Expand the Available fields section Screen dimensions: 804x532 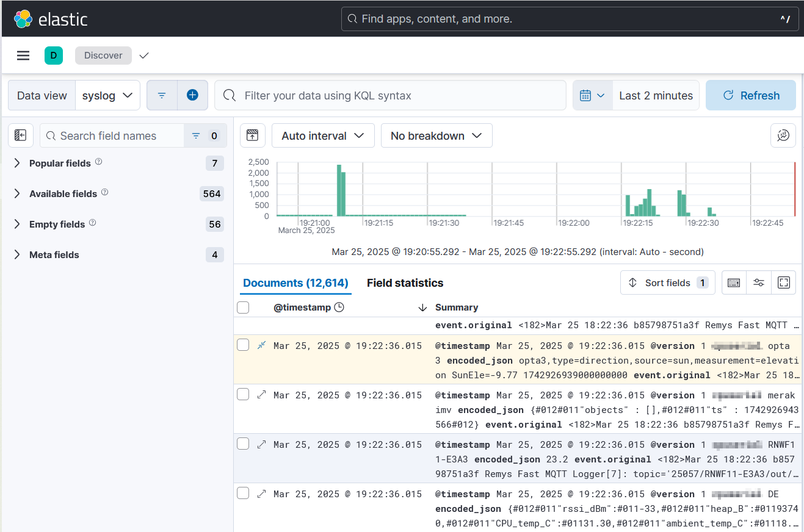point(63,193)
